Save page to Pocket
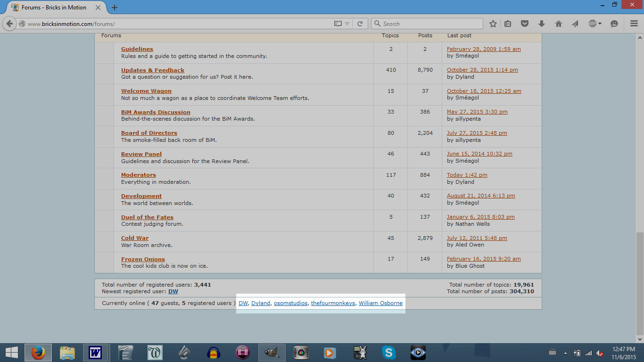The height and width of the screenshot is (362, 644). coord(525,24)
